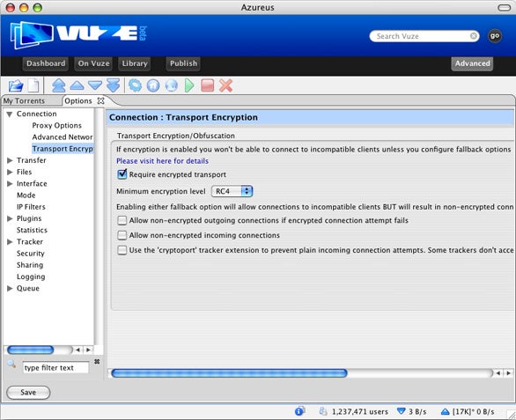Collapse the Connection tree node
516x420 pixels.
(x=10, y=114)
